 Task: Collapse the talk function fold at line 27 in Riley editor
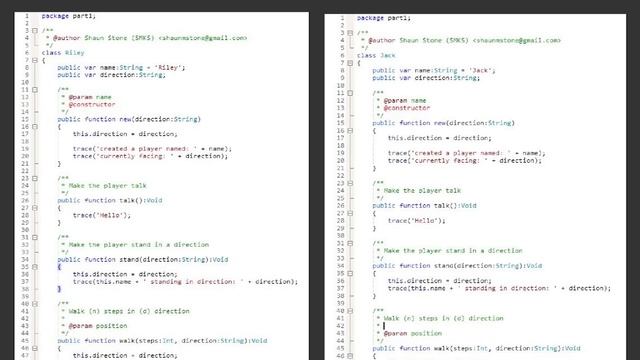click(x=35, y=208)
